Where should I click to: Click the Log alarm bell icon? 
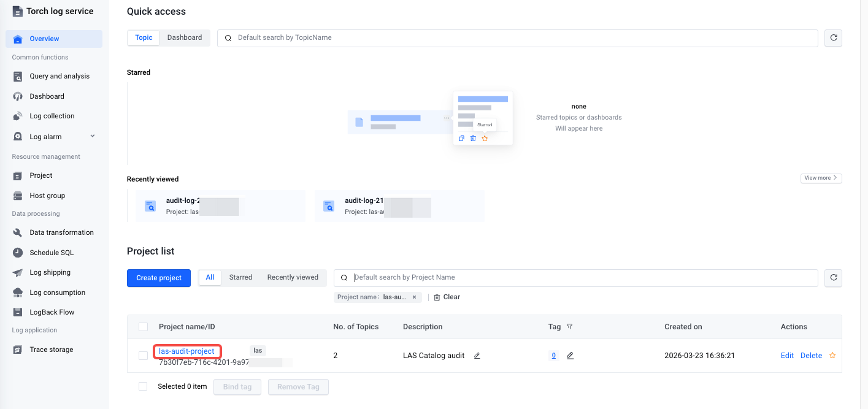[18, 137]
